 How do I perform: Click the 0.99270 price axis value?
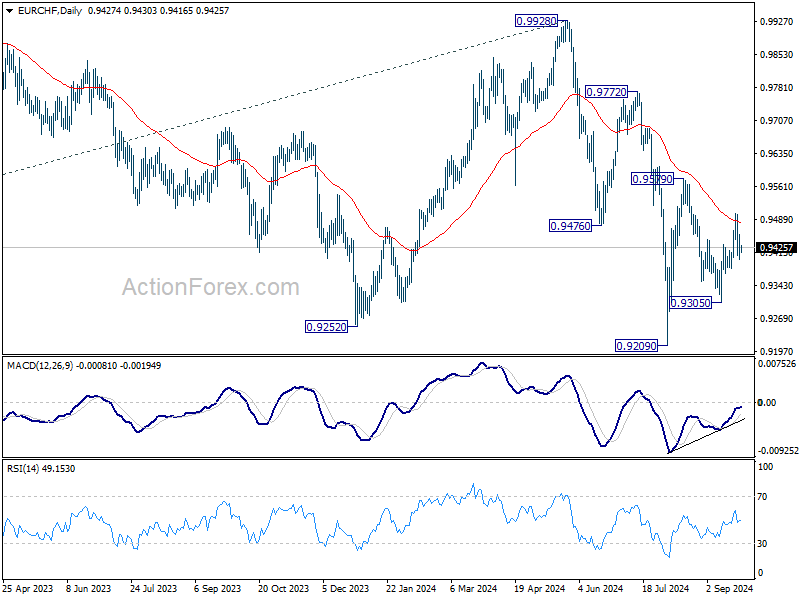777,21
